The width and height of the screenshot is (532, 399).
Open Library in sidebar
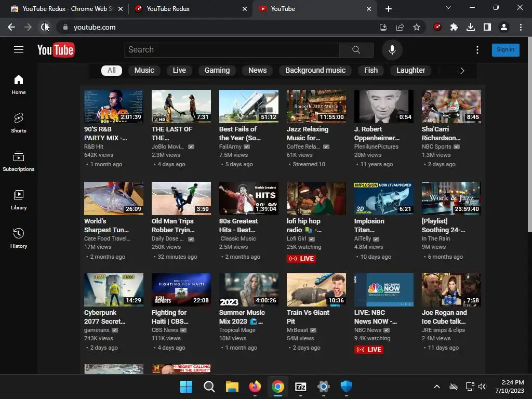click(19, 200)
